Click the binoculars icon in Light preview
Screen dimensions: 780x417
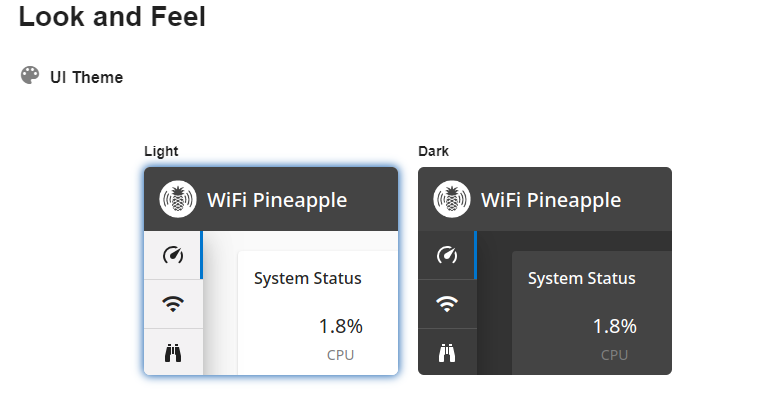[x=173, y=353]
